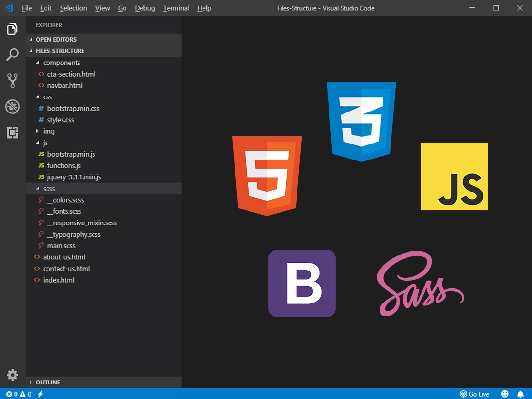Image resolution: width=532 pixels, height=399 pixels.
Task: Click the feedback smiley in the status bar
Action: click(x=504, y=394)
